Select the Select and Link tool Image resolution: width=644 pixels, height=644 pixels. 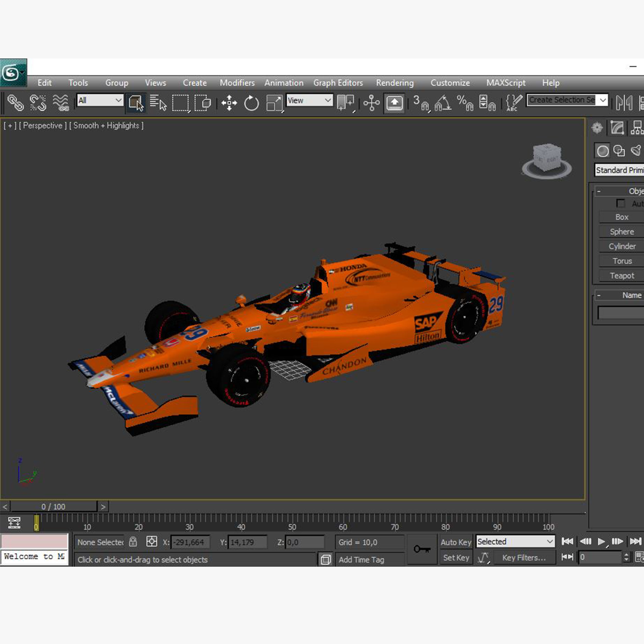coord(15,103)
